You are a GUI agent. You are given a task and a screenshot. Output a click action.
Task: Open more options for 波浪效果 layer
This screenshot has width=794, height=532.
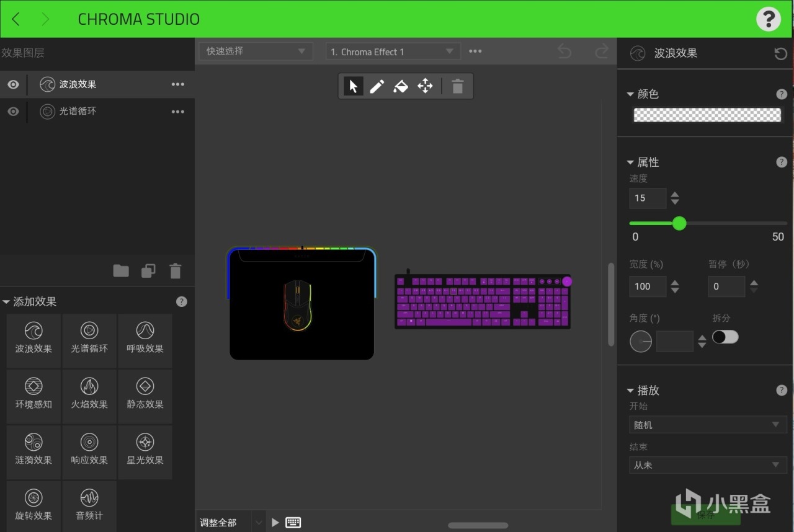178,84
